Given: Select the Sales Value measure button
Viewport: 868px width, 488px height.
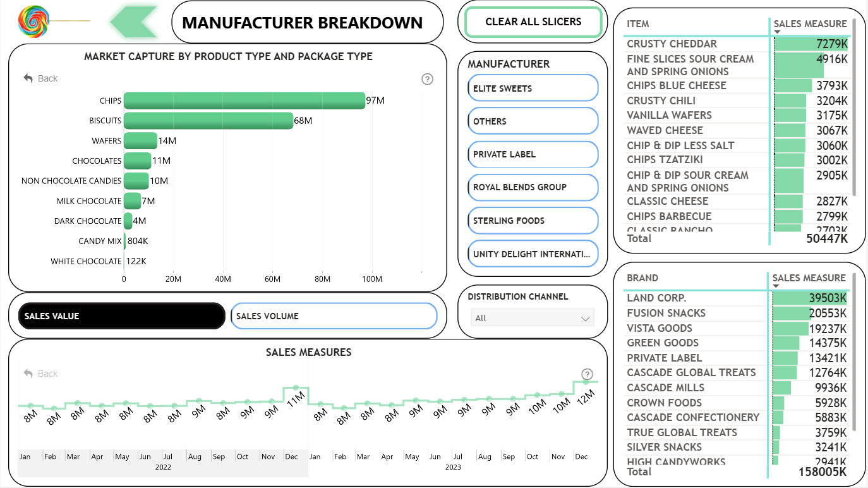Looking at the screenshot, I should [121, 316].
